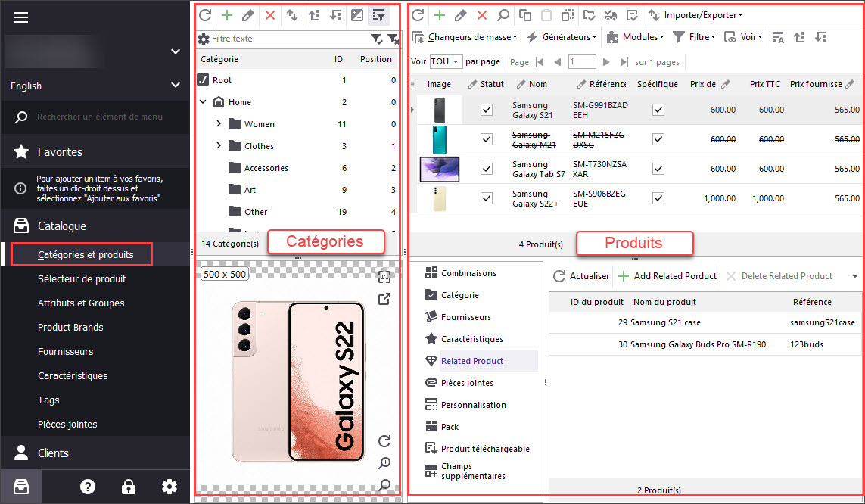
Task: Click the expand all categories icon
Action: 314,15
